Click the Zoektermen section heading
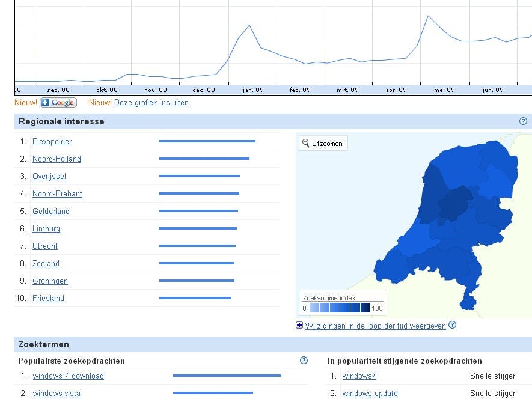The image size is (532, 399). coord(43,344)
